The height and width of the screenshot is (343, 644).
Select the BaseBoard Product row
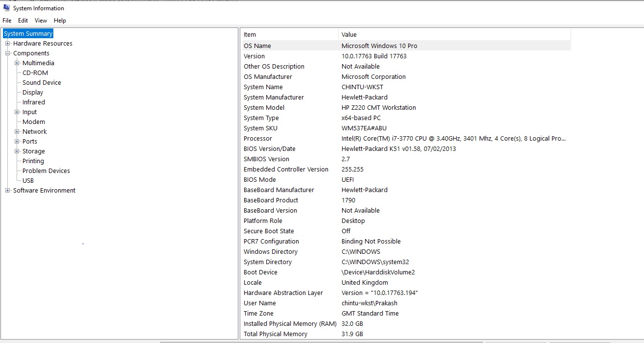tap(406, 200)
